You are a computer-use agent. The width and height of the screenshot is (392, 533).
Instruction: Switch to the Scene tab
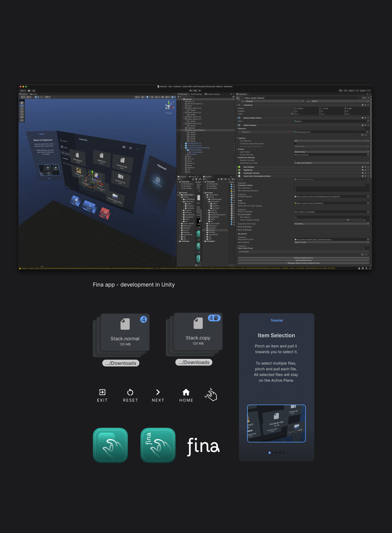23,94
